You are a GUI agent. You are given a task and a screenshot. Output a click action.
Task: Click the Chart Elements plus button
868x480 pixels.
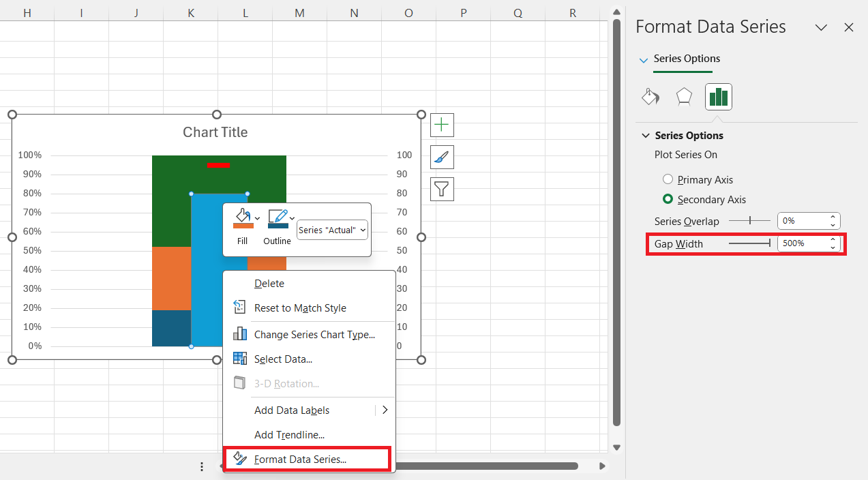pos(443,125)
